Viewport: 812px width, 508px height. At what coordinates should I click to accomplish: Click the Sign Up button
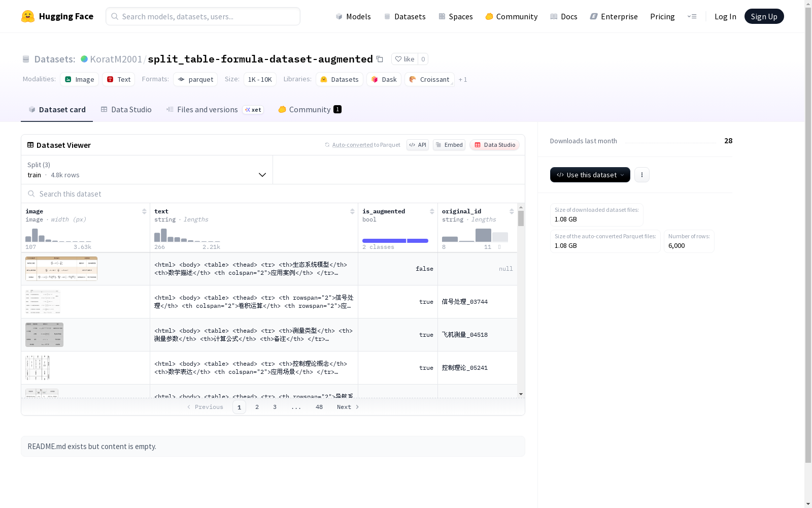point(764,16)
